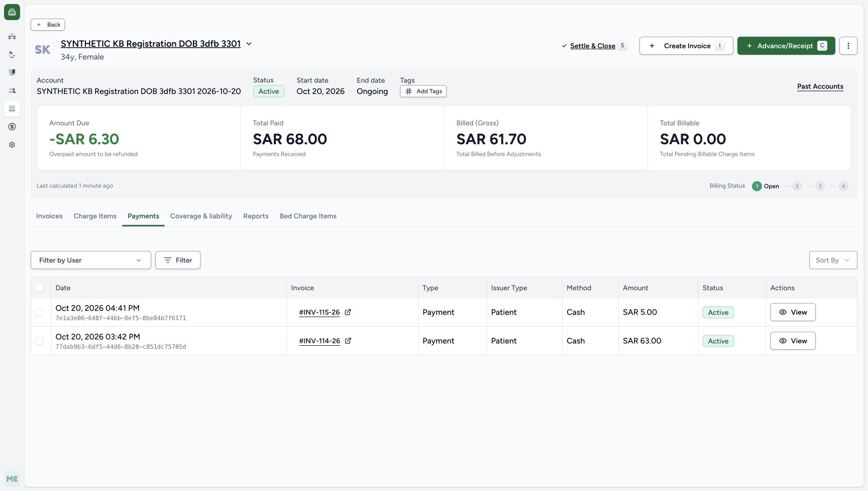868x491 pixels.
Task: Click the Settle & Close link
Action: (593, 46)
